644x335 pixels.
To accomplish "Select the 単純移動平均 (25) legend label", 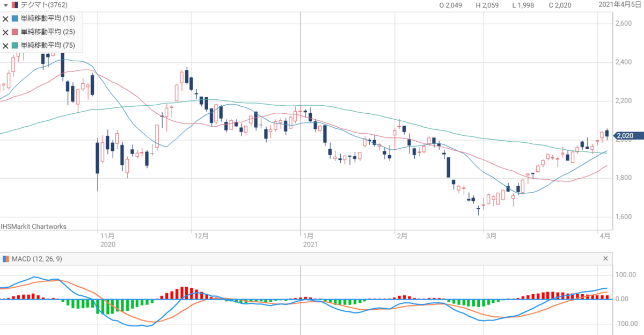I will (48, 32).
